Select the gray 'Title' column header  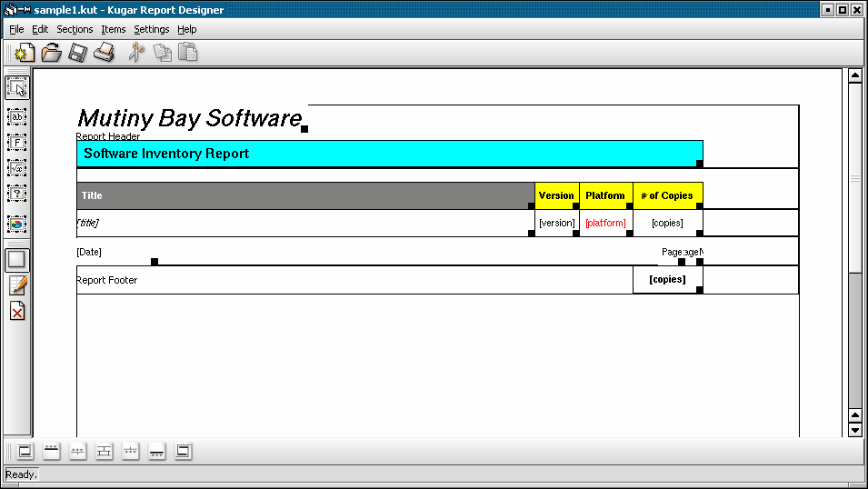(x=305, y=195)
